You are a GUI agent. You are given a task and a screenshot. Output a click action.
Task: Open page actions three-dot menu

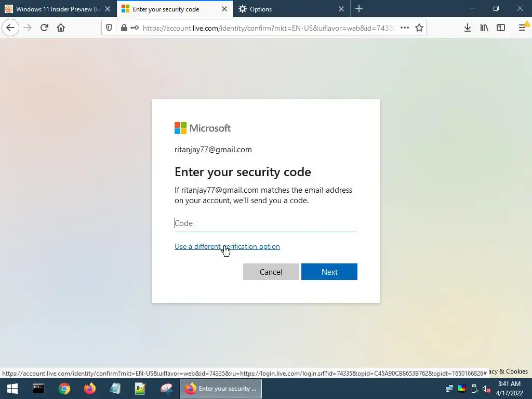click(404, 28)
